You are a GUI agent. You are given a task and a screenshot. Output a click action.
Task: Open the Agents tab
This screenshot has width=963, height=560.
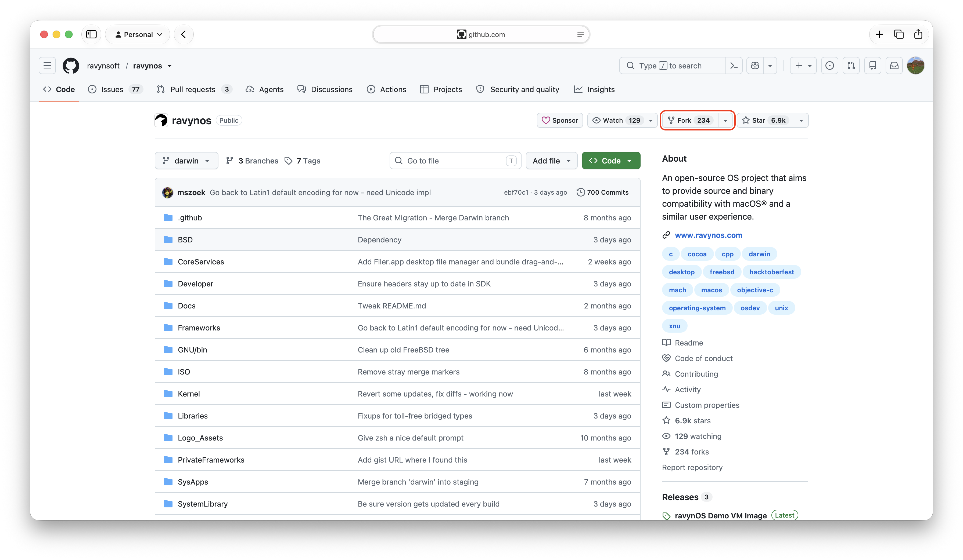point(264,89)
